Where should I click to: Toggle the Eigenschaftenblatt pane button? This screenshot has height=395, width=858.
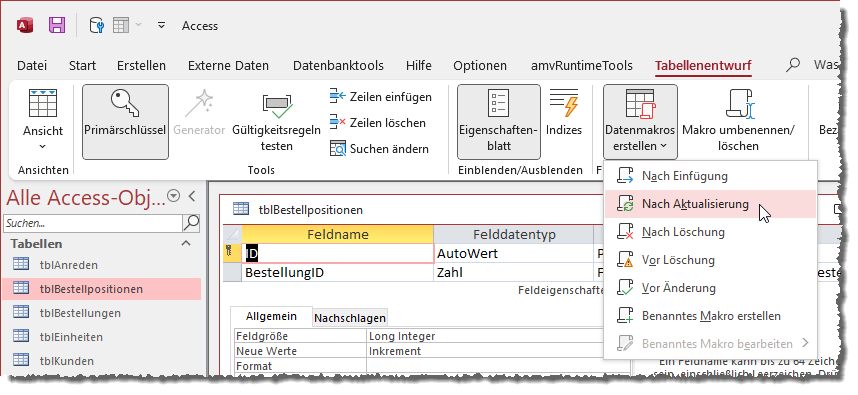pos(498,121)
